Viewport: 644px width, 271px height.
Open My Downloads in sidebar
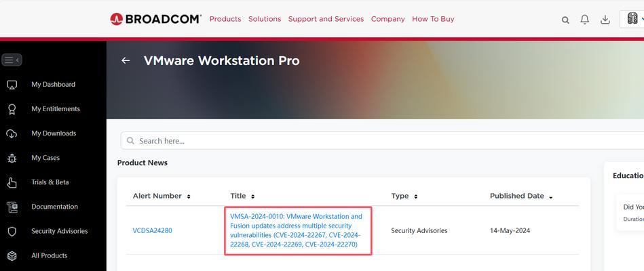[54, 133]
